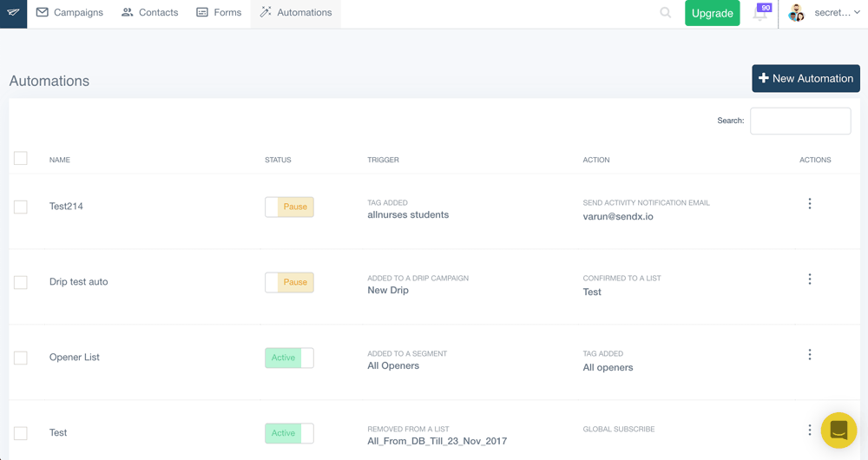Switch to the Forms tab

click(x=219, y=13)
